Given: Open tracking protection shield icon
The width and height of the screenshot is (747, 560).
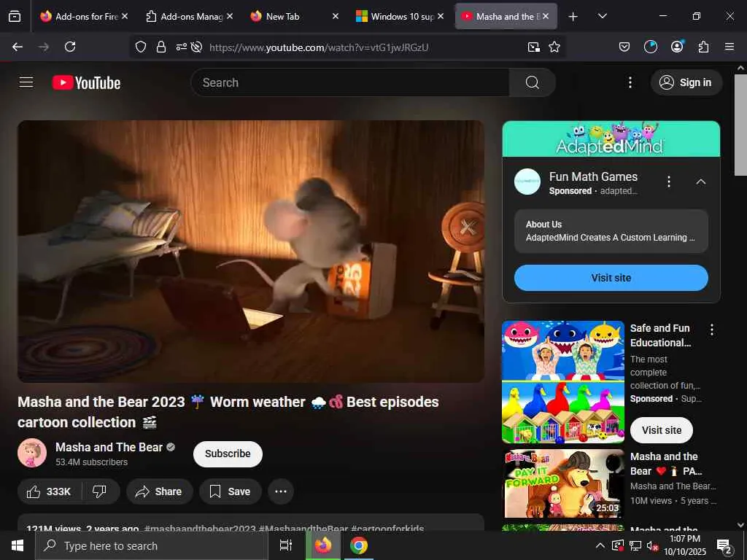Looking at the screenshot, I should click(x=141, y=47).
